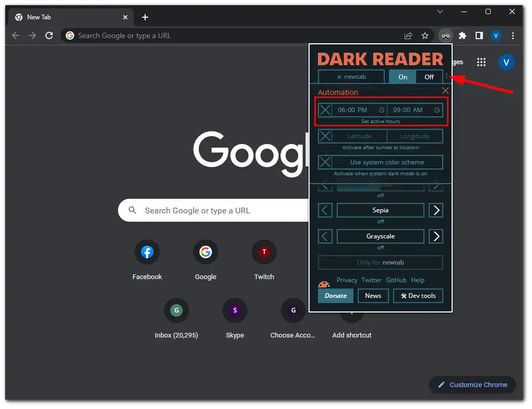Increase Sepia with right arrow
Viewport: 532px width, 409px height.
(436, 210)
